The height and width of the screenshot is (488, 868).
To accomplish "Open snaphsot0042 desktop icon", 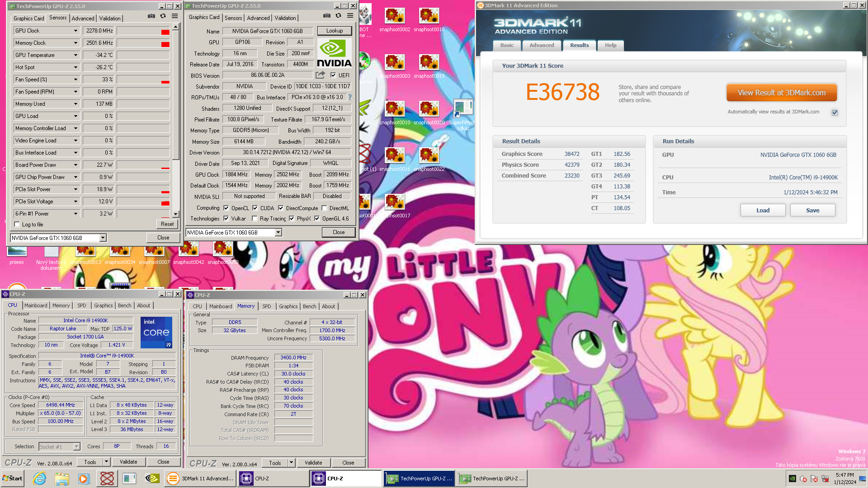I will [189, 253].
